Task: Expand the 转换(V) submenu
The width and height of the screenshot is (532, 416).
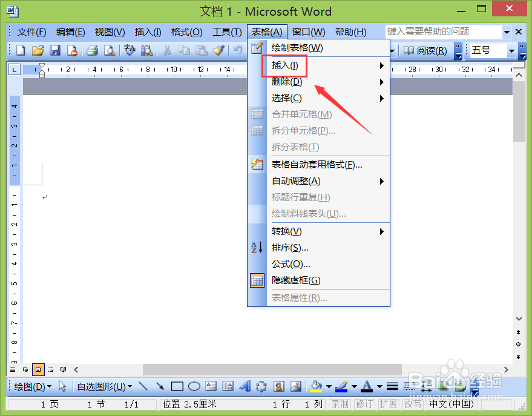Action: point(328,231)
